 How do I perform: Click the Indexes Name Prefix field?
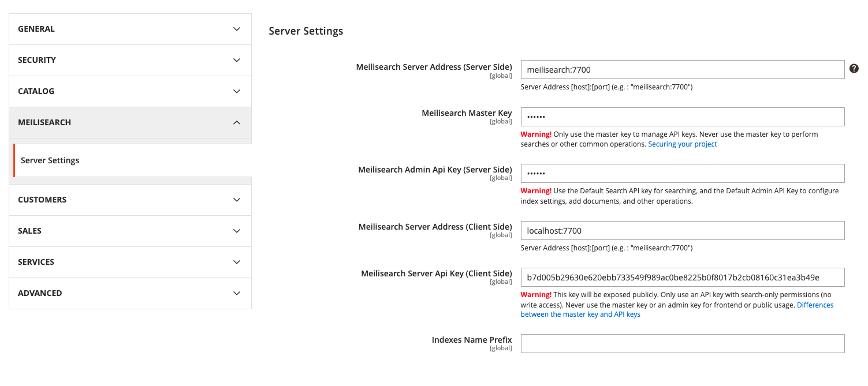683,343
